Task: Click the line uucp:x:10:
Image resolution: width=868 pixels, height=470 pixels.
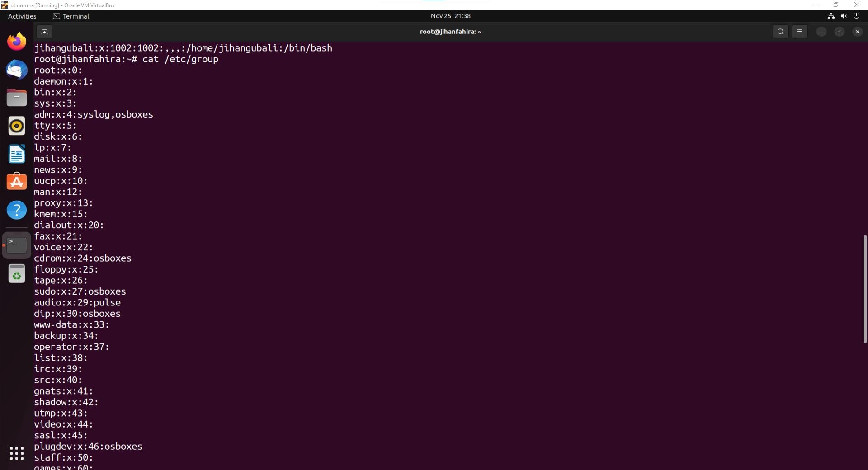Action: (x=61, y=181)
